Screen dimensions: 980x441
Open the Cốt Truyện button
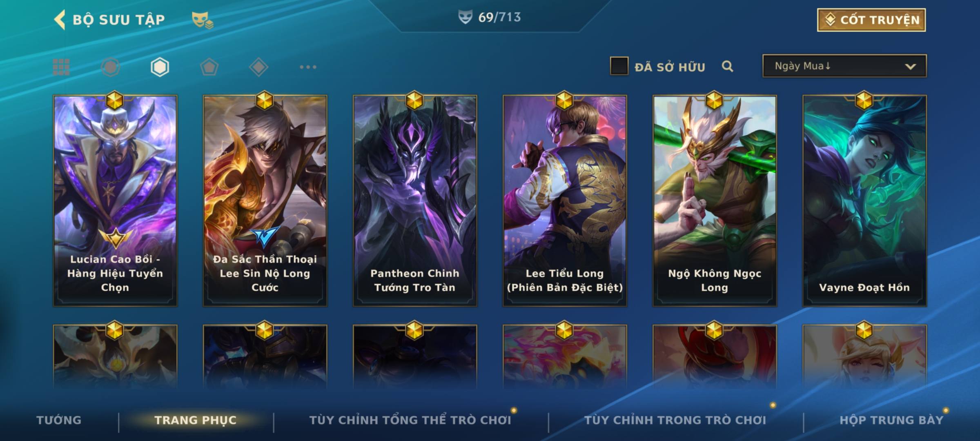click(x=871, y=20)
